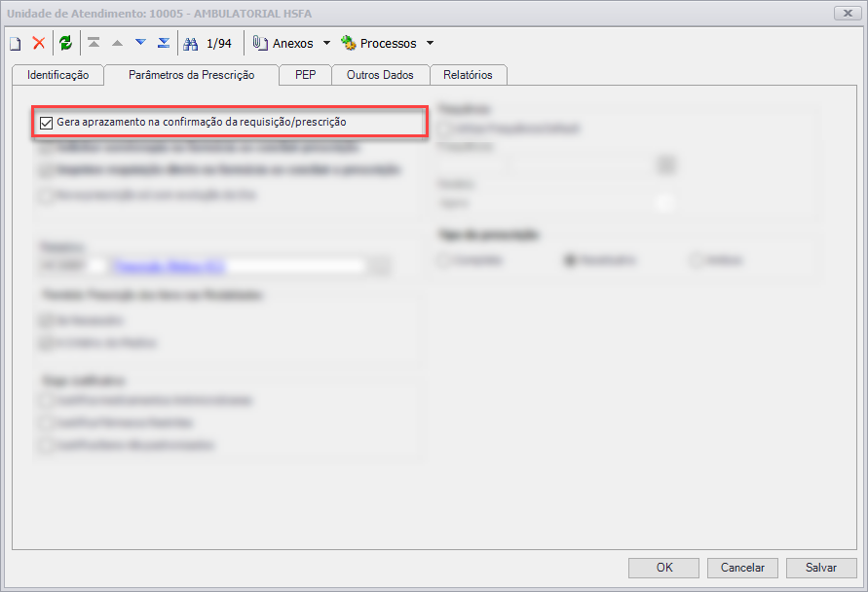
Task: Switch to the Identificação tab
Action: tap(58, 75)
